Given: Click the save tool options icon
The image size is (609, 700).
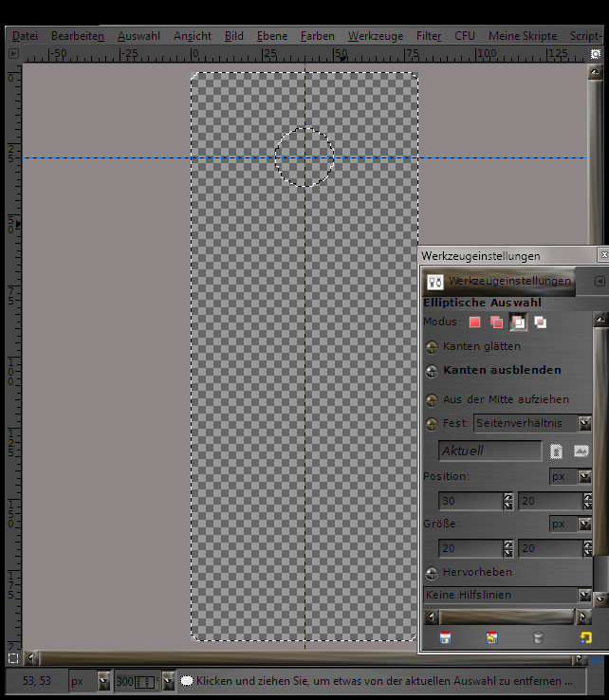Looking at the screenshot, I should tap(444, 637).
